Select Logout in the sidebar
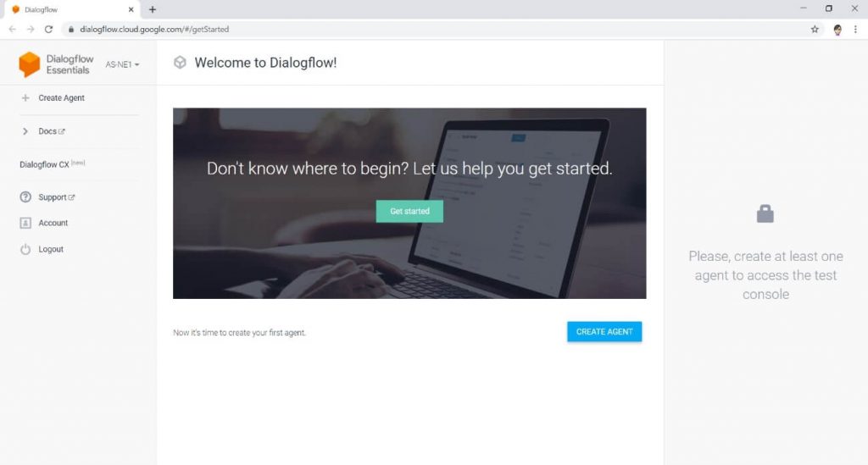Screen dimensions: 868x465 coord(51,249)
